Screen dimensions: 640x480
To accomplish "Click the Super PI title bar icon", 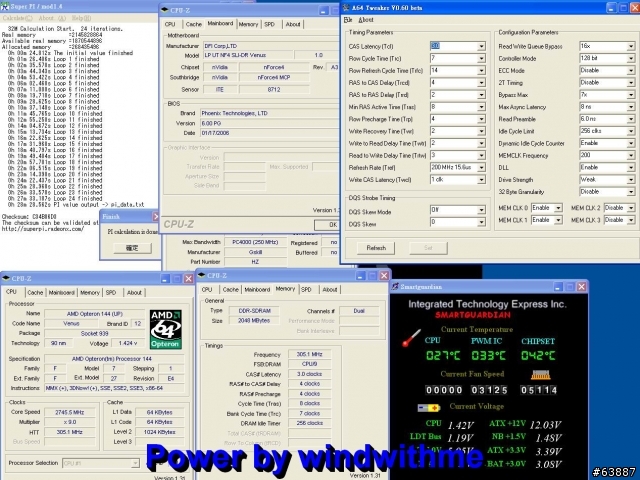I will (x=5, y=7).
